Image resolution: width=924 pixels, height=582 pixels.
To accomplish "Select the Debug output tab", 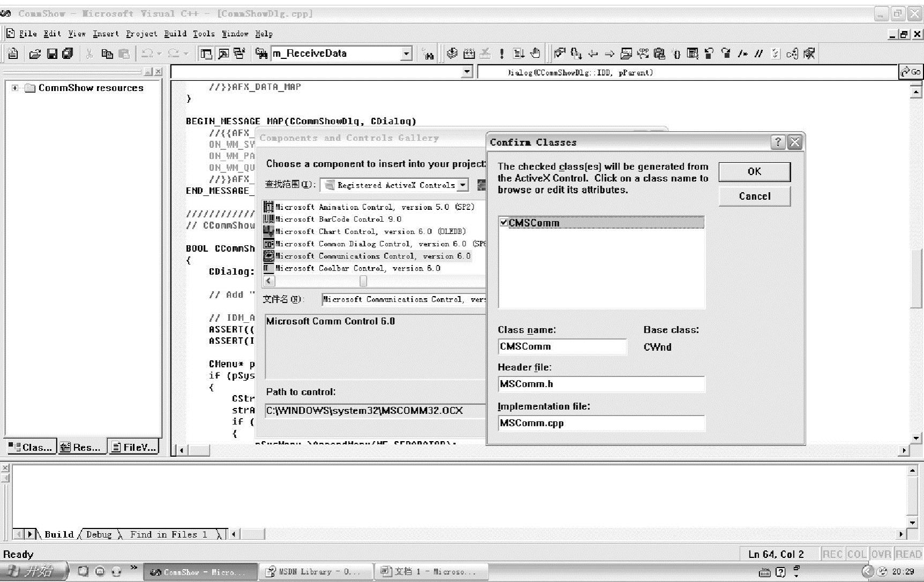I will [x=99, y=534].
